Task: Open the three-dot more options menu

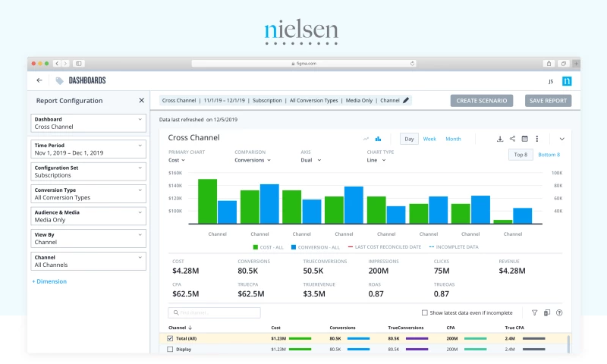Action: [536, 139]
